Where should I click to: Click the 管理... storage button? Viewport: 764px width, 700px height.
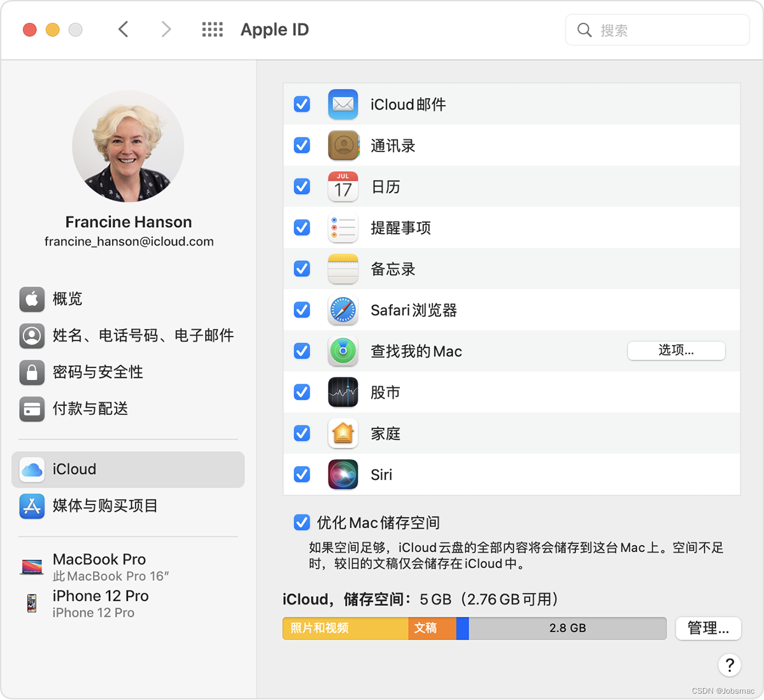[x=708, y=628]
